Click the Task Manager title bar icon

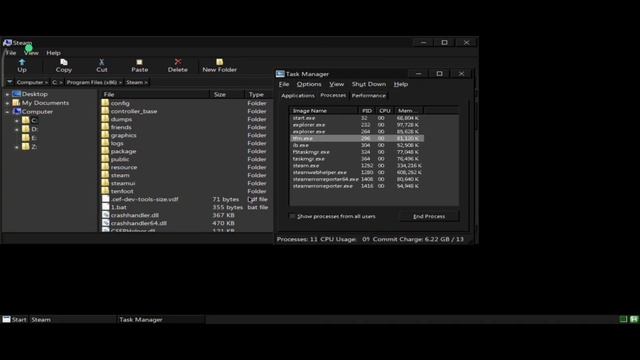(x=280, y=74)
